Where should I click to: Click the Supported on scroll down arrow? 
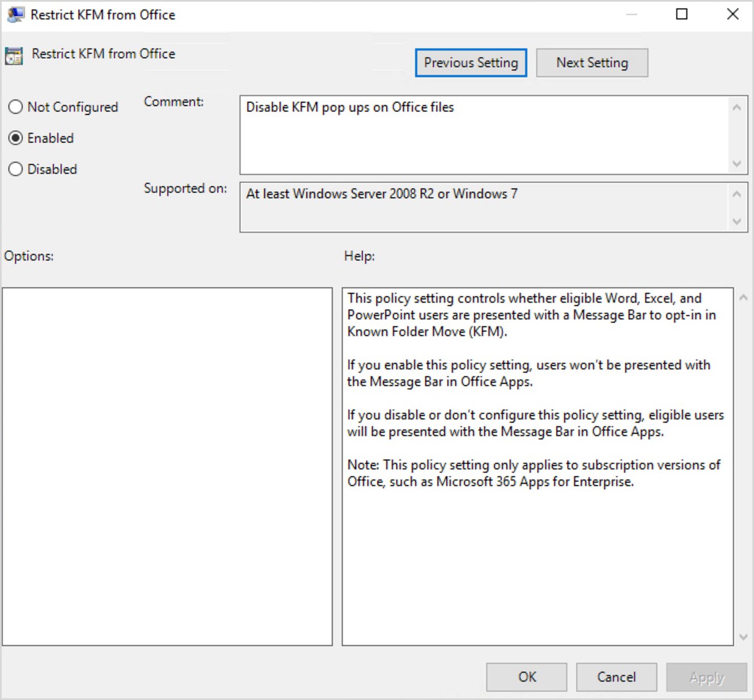point(737,222)
